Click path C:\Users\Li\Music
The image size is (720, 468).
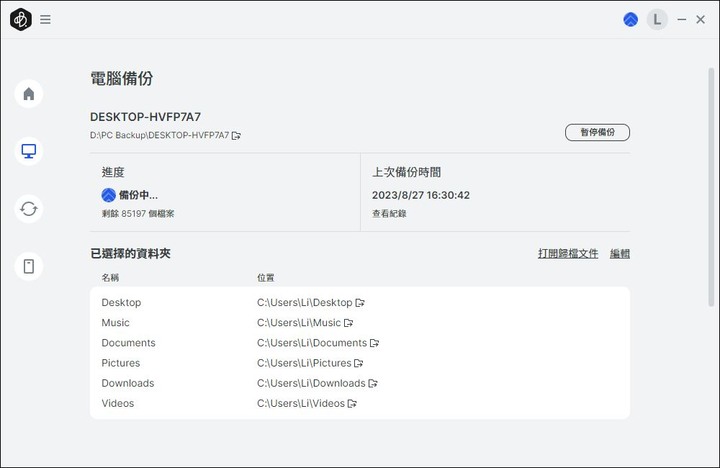299,323
